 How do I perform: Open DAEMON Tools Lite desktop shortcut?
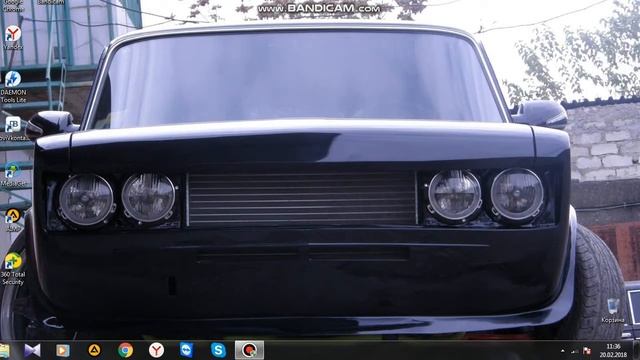tap(13, 87)
